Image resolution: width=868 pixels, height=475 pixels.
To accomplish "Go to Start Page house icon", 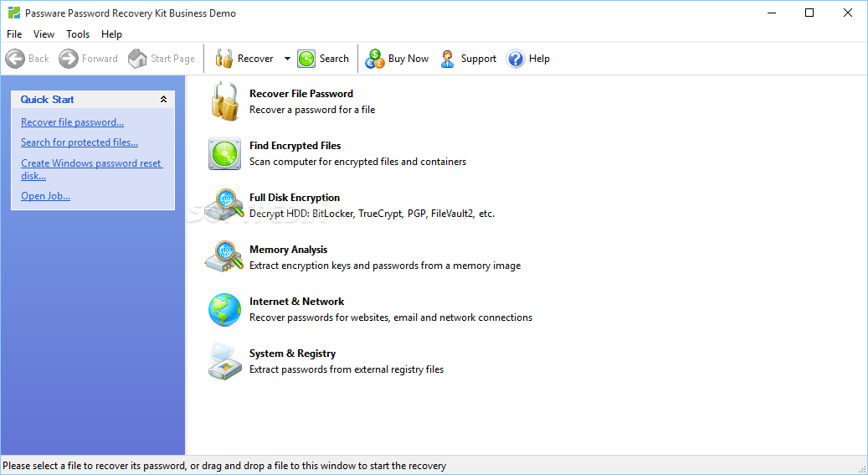I will pos(137,58).
